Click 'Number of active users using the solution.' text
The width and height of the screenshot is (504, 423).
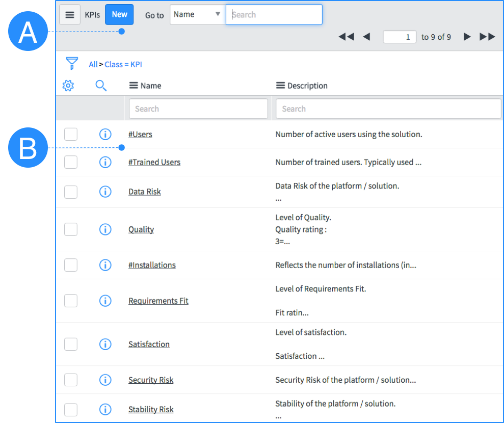tap(349, 135)
